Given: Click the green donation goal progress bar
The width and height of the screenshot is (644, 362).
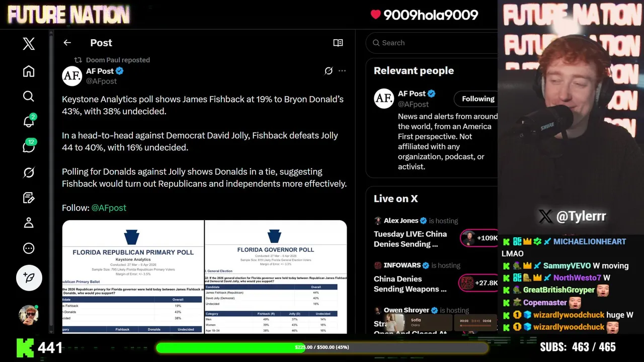Looking at the screenshot, I should (322, 347).
